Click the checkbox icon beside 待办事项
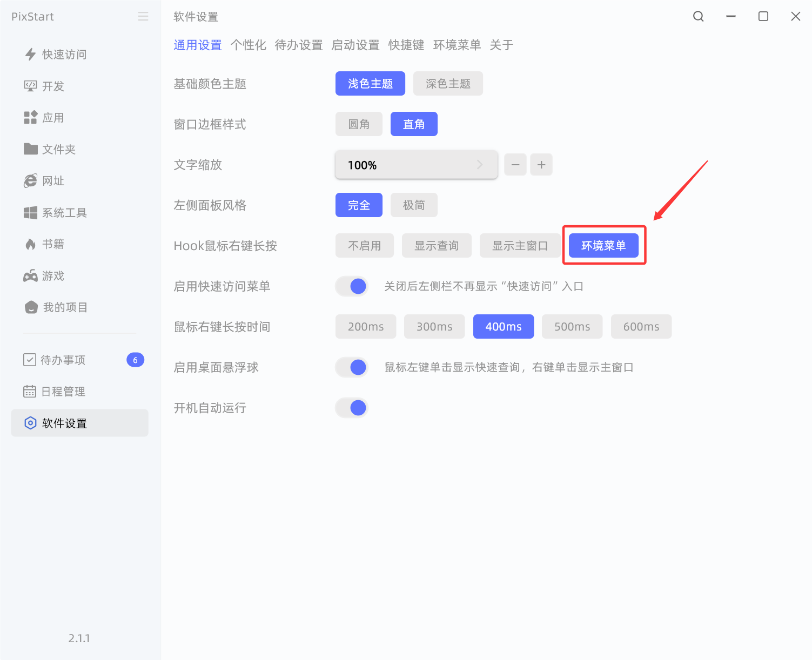 coord(30,360)
